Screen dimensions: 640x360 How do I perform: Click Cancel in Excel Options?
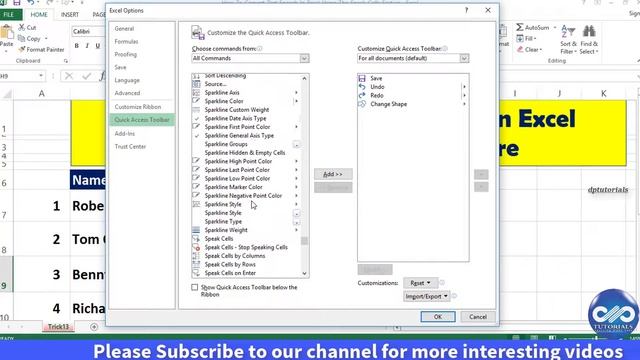pyautogui.click(x=478, y=316)
